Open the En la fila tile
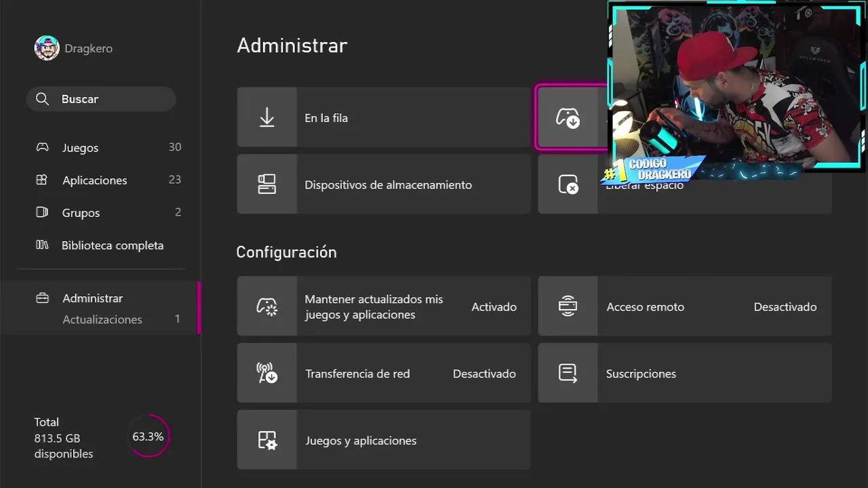Screen dimensions: 868x488 click(x=384, y=117)
